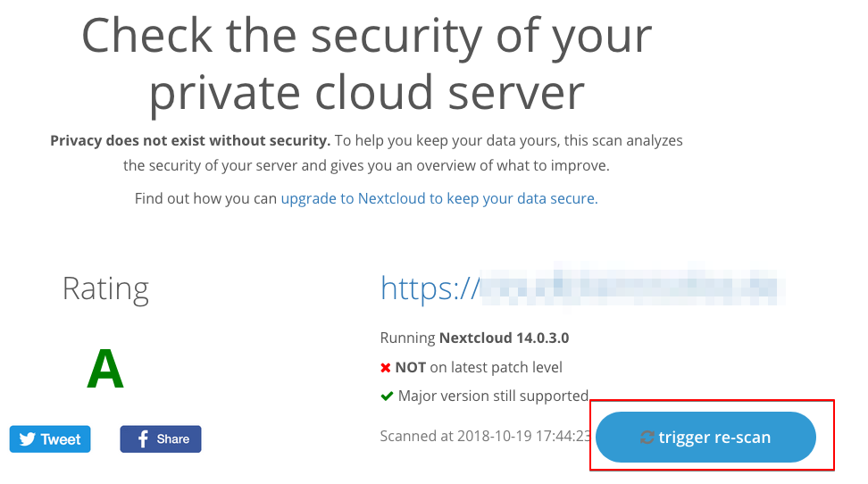This screenshot has height=484, width=868.
Task: Click the green checkmark support icon
Action: (x=387, y=396)
